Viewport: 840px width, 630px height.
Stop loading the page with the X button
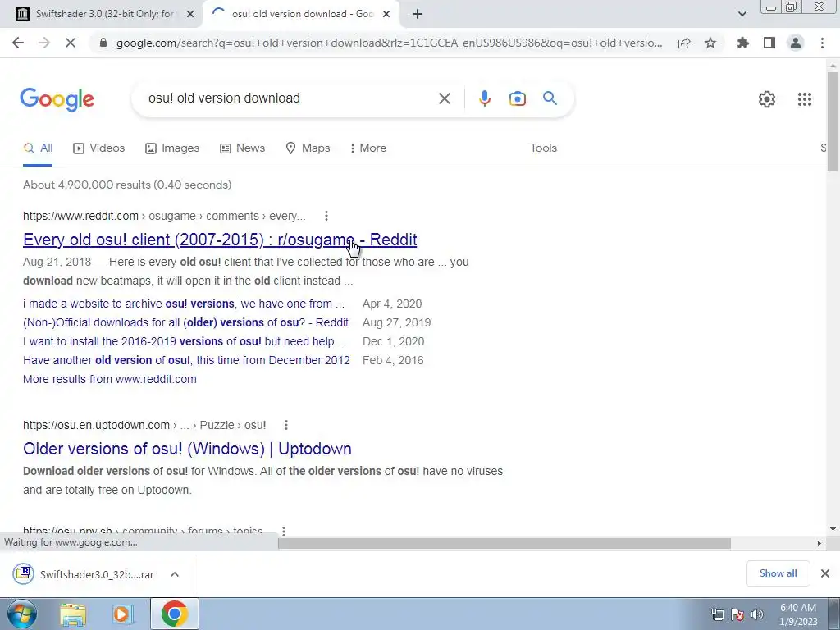pyautogui.click(x=71, y=43)
